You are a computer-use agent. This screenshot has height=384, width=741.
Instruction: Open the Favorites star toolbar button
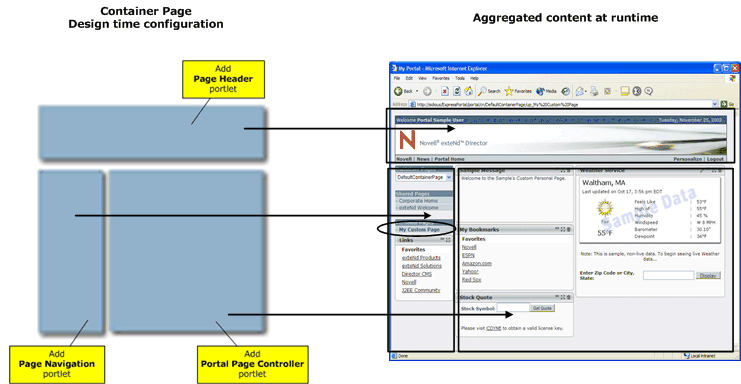pos(518,91)
